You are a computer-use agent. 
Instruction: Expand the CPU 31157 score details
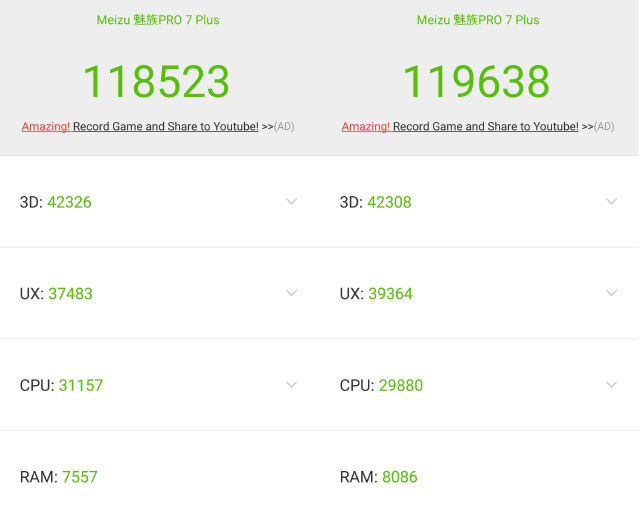pos(291,385)
